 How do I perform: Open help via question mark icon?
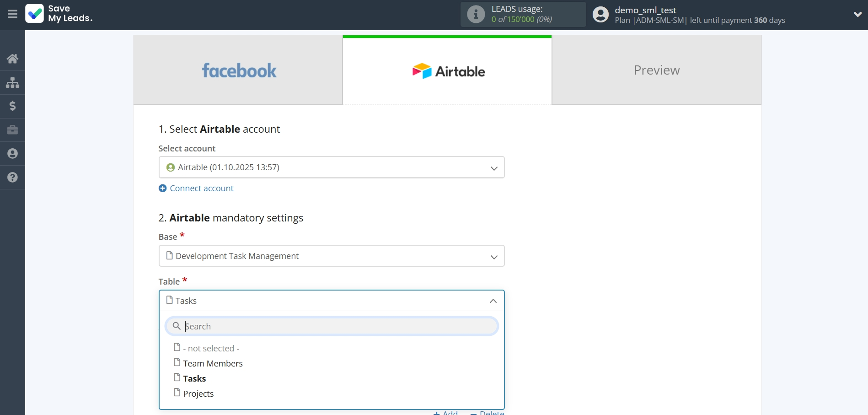click(12, 178)
